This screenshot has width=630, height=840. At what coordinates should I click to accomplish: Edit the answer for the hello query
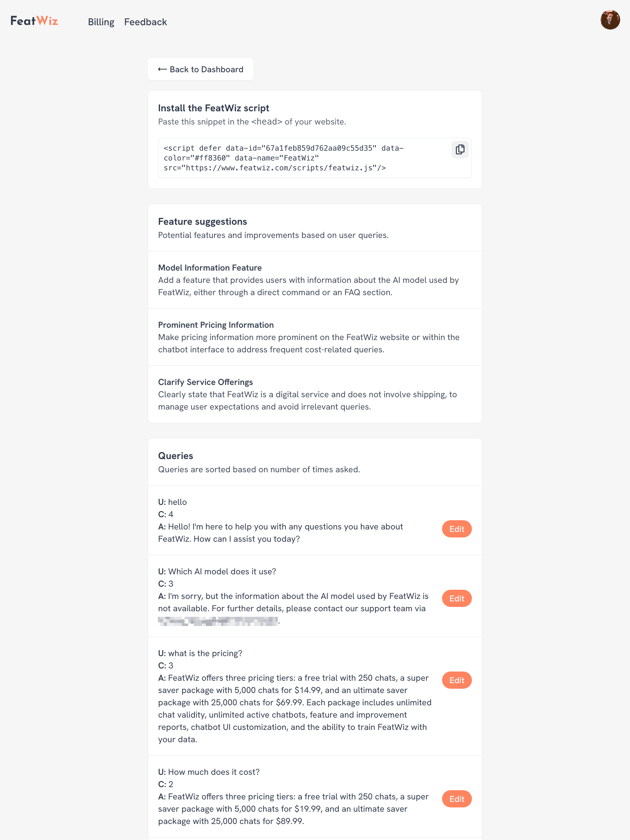pos(457,529)
